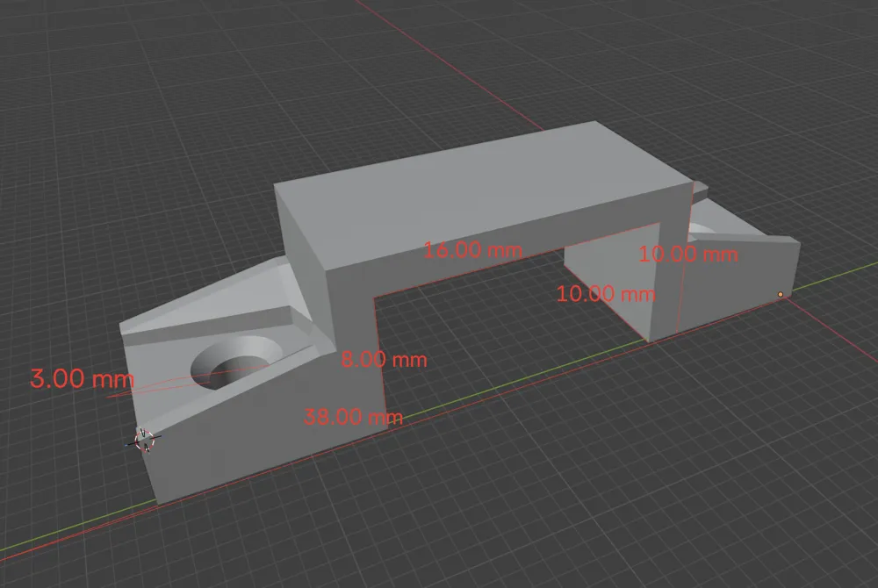
Task: Click the 8.00 mm measurement label
Action: coord(385,359)
